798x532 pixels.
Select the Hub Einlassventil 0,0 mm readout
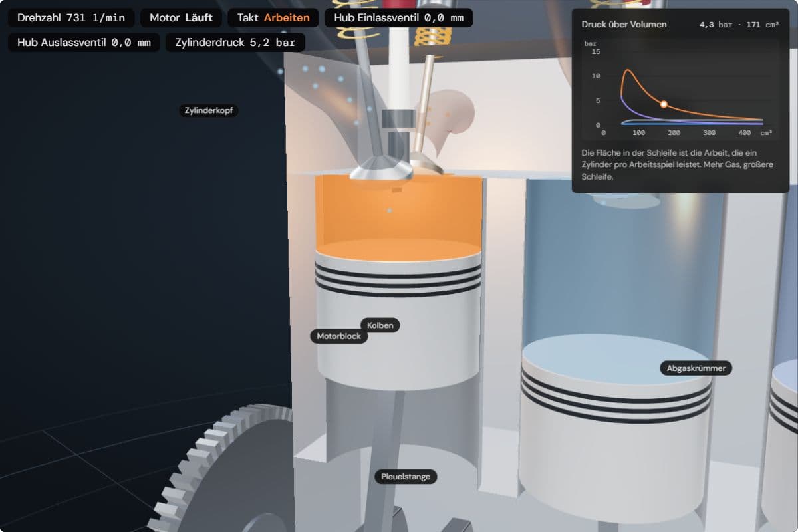(399, 18)
